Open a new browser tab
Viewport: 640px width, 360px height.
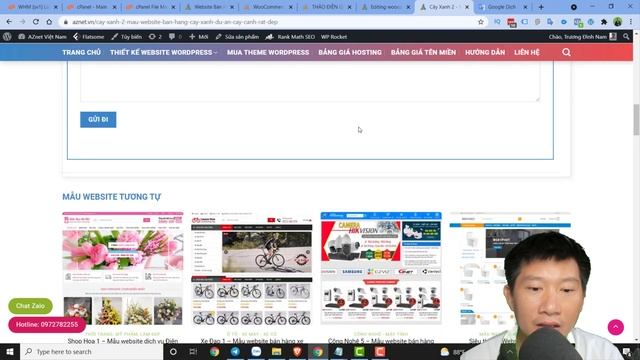pos(541,7)
